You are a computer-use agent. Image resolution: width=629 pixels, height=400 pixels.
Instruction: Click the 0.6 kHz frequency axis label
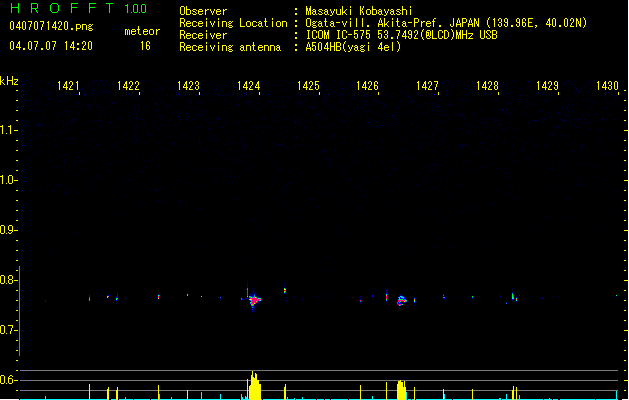[x=8, y=380]
